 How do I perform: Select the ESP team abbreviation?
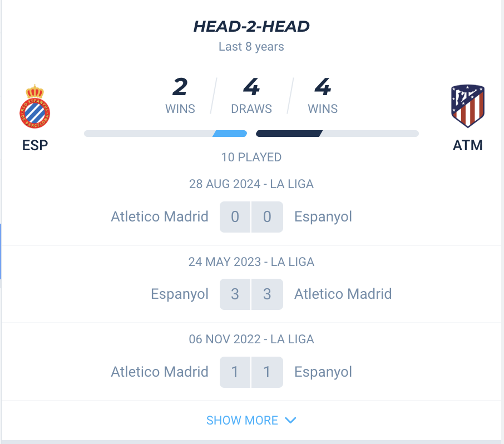35,145
